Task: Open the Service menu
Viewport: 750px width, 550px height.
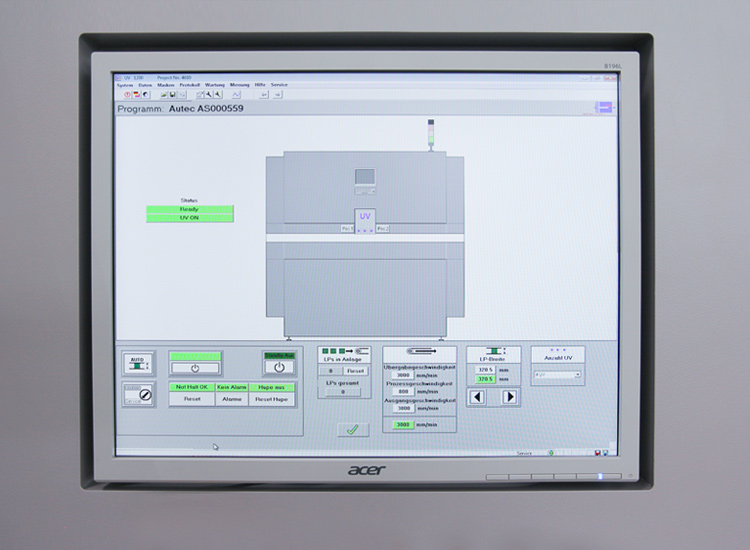Action: (x=279, y=85)
